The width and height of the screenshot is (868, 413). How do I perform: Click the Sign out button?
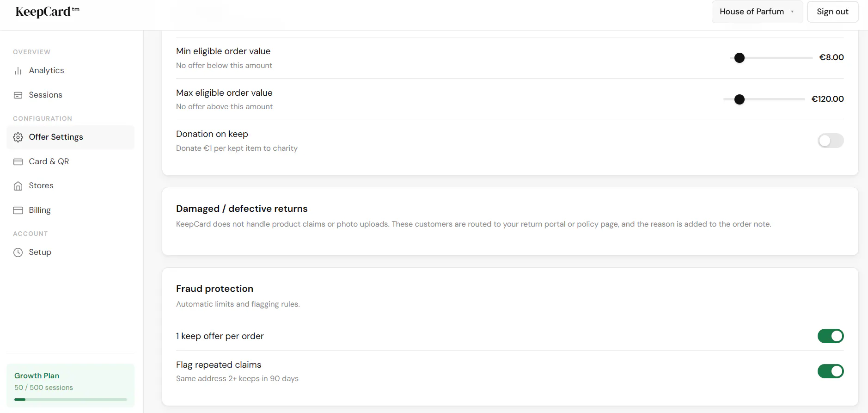pyautogui.click(x=832, y=12)
